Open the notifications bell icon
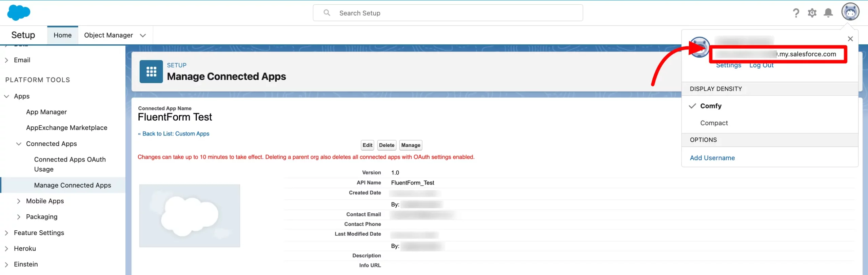 (x=828, y=13)
